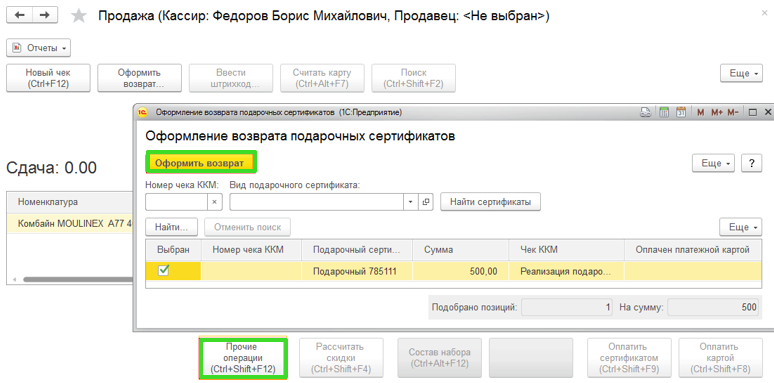
Task: Click the Отменить поиск button
Action: [247, 227]
